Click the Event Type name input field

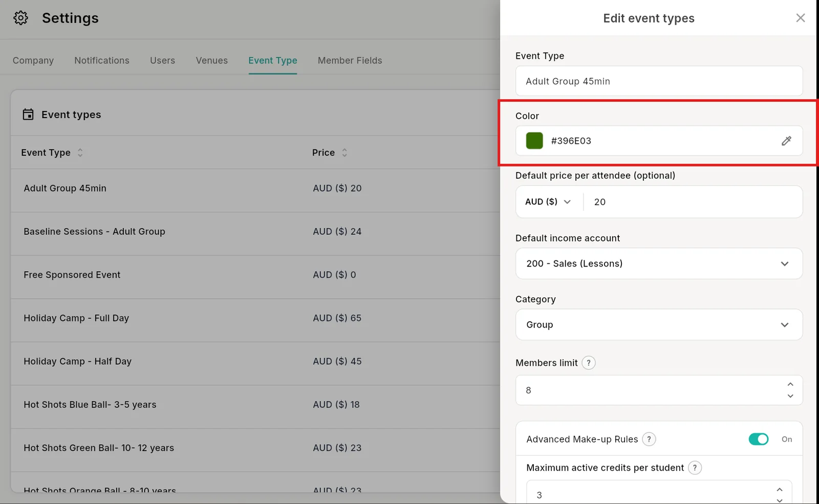[659, 81]
